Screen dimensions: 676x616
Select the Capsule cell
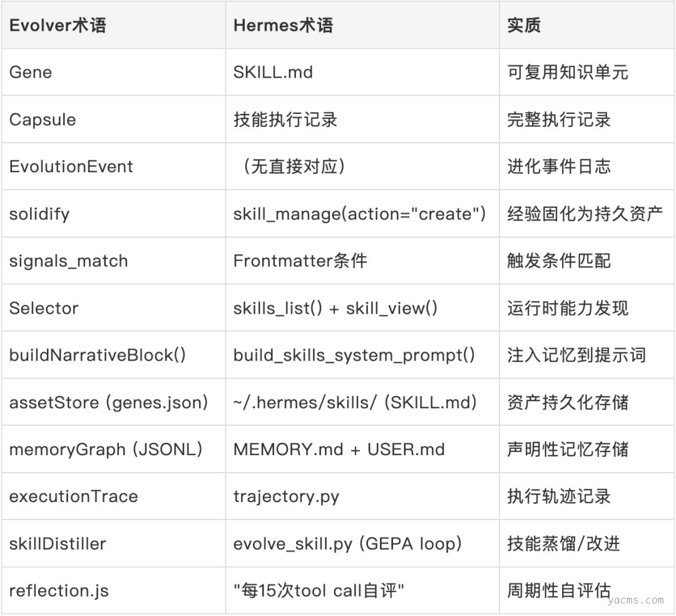43,120
